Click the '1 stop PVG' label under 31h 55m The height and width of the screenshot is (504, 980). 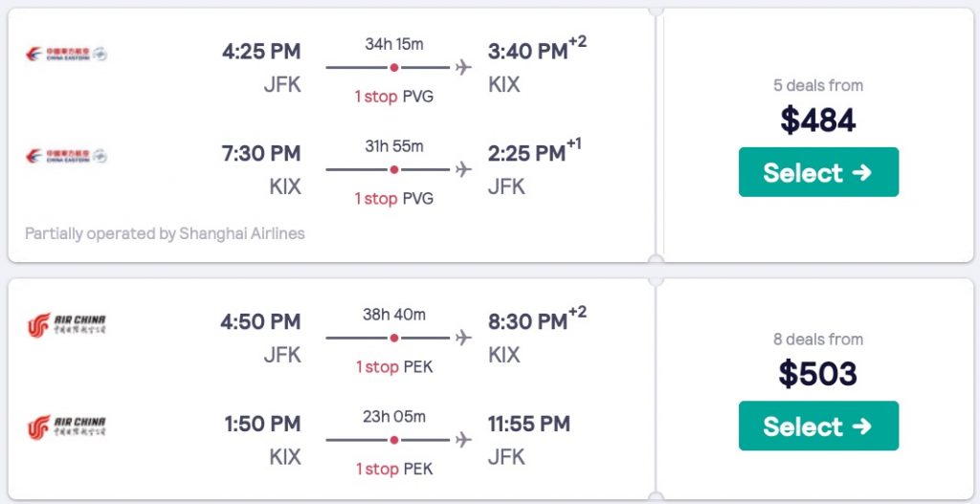393,199
